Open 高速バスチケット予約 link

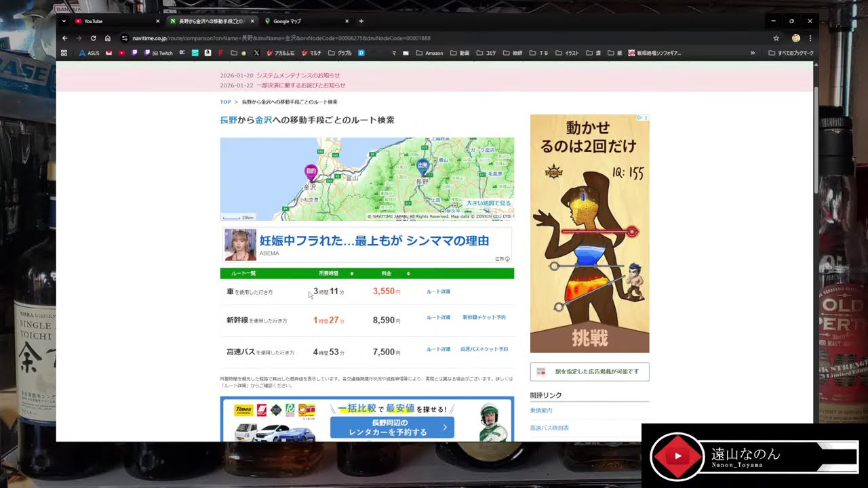click(x=484, y=349)
